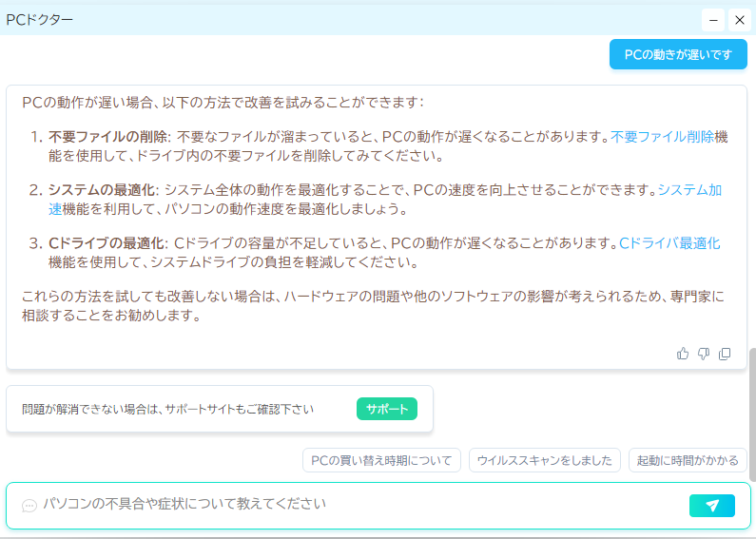Minimize the PCドクター window
756x539 pixels.
pyautogui.click(x=712, y=20)
